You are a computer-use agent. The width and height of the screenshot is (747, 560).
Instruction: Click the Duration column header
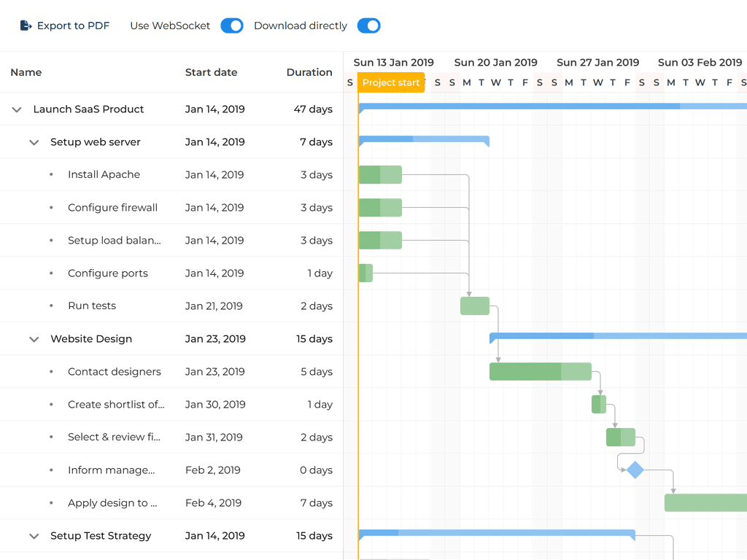[309, 72]
